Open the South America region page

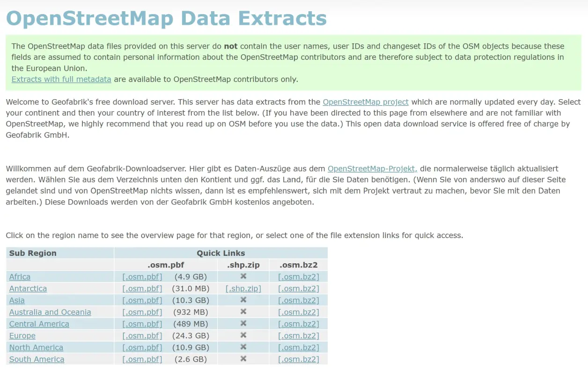pos(37,359)
